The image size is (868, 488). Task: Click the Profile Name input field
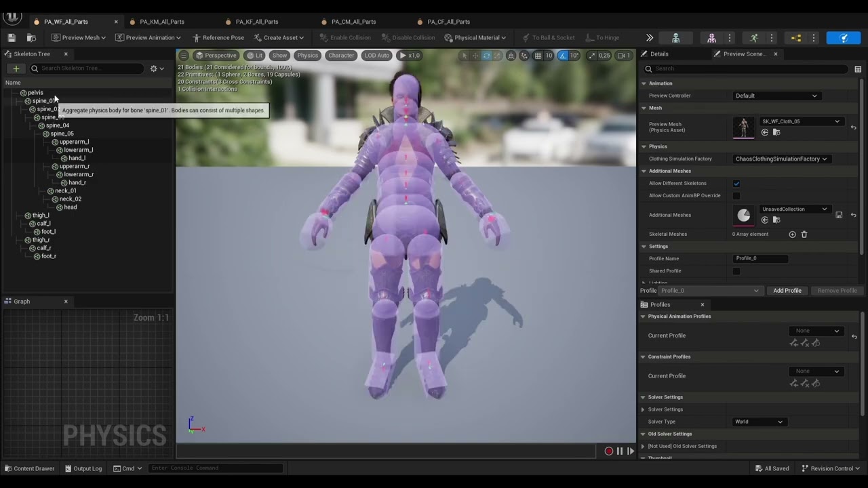click(x=760, y=259)
